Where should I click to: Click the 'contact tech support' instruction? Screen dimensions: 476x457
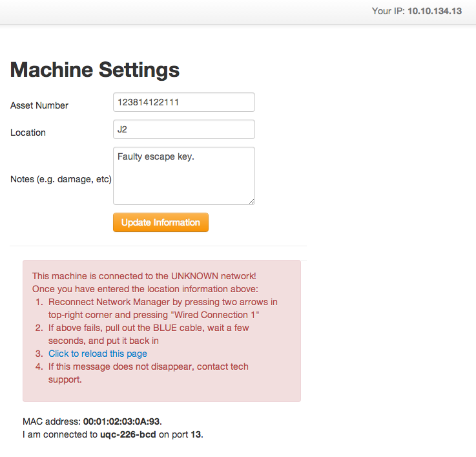(x=148, y=373)
